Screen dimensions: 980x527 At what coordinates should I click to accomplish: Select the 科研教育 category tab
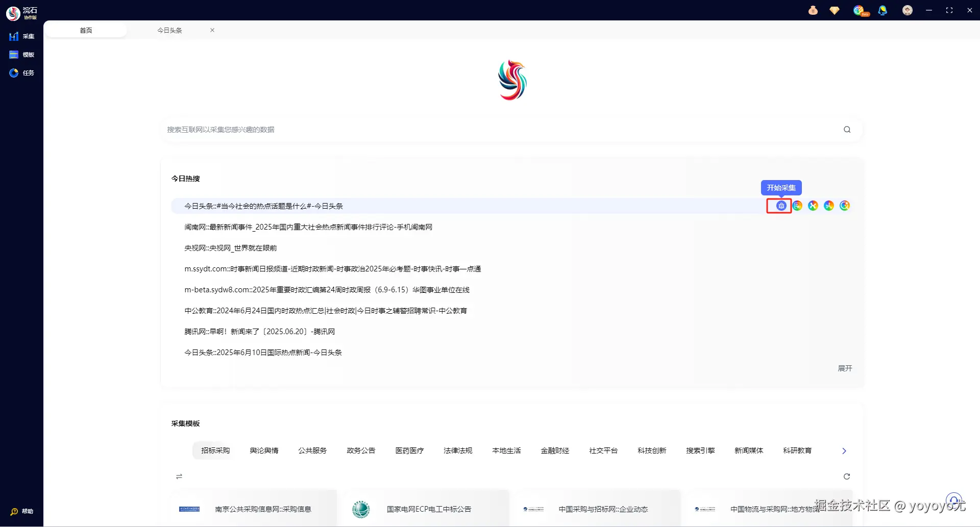tap(797, 450)
